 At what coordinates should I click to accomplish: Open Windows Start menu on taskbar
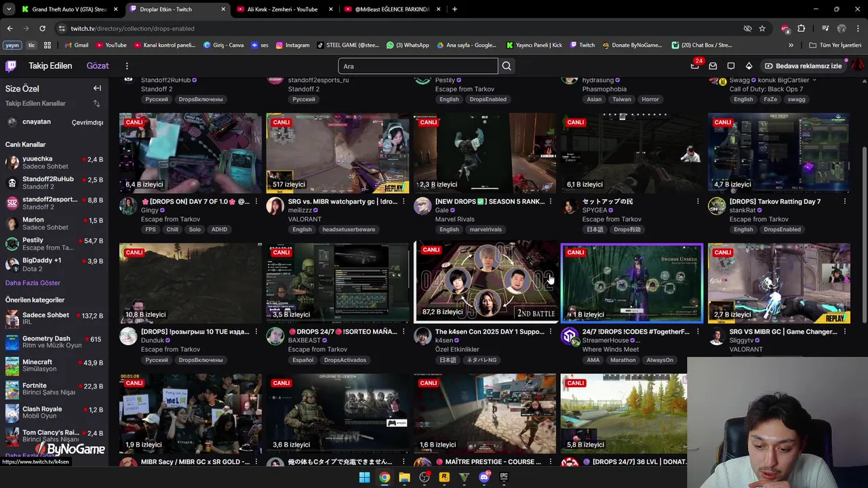pyautogui.click(x=364, y=477)
